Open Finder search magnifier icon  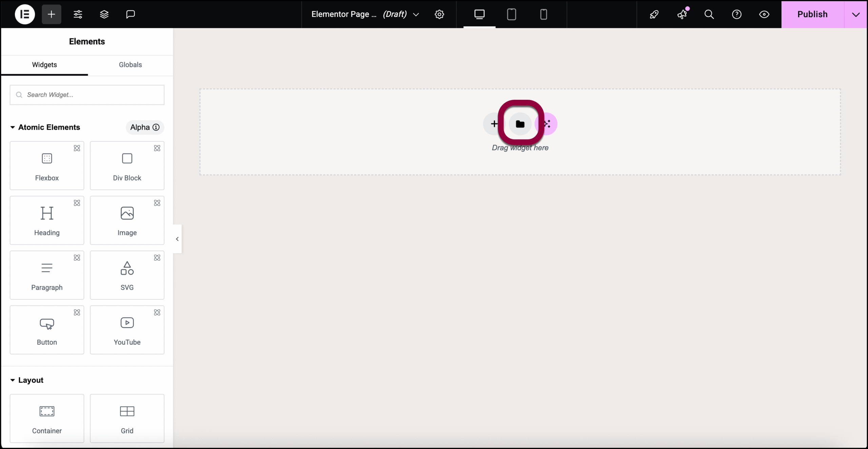[x=709, y=14]
